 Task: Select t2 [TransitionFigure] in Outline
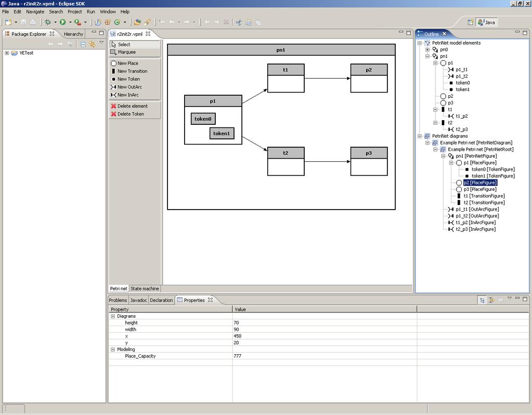click(481, 203)
